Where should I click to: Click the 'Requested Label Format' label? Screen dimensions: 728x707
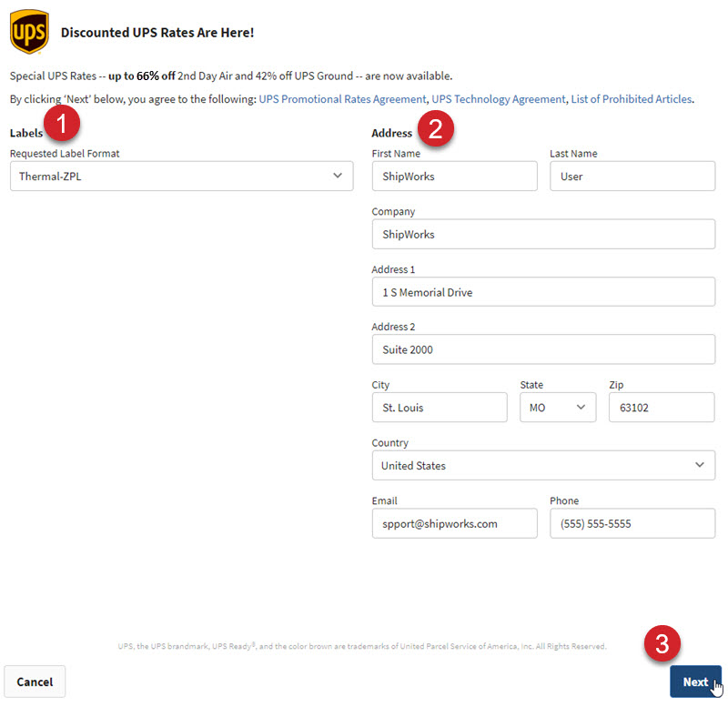pos(65,154)
